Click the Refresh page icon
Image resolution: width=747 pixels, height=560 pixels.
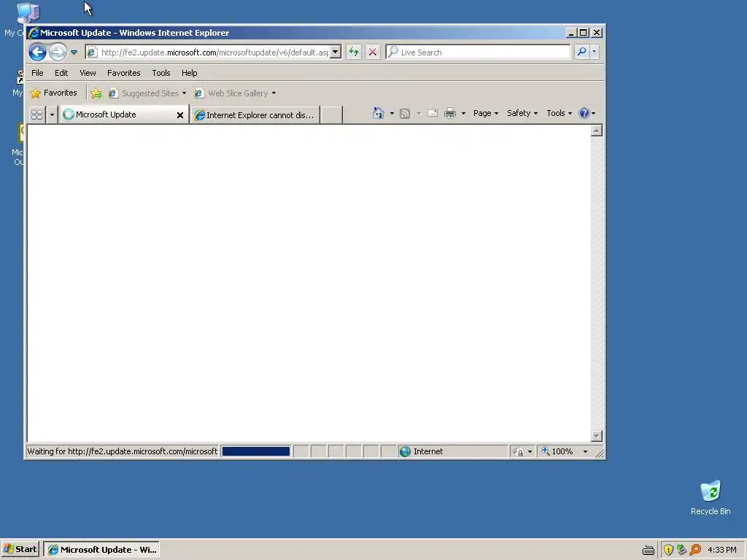point(354,52)
